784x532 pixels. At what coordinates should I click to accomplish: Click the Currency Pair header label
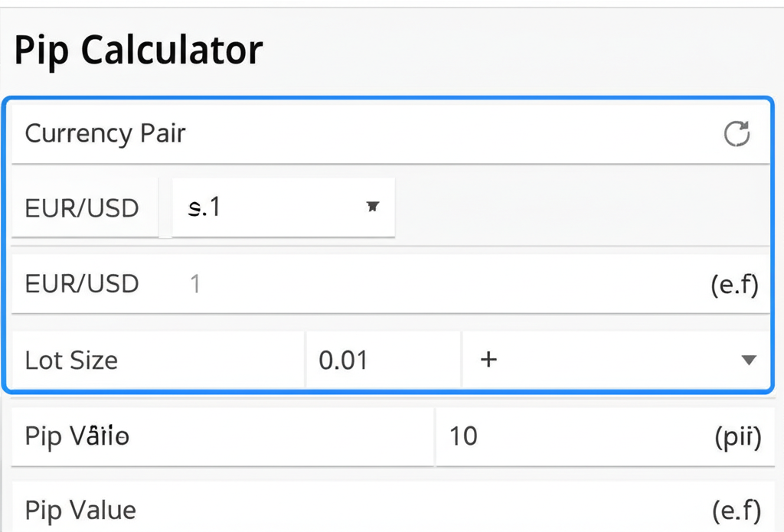106,134
